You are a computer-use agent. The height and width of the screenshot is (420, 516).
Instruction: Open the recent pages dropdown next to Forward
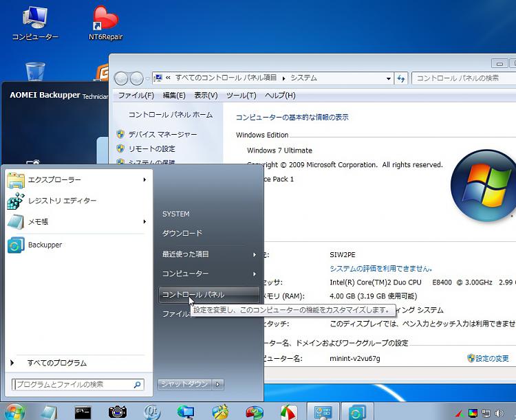[x=147, y=78]
